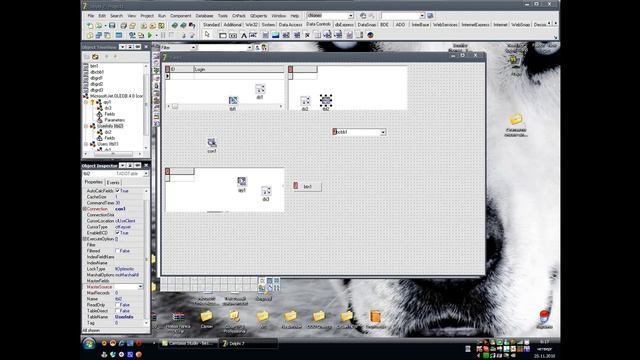Viewport: 640px width, 360px height.
Task: Open the MasterSource property dropdown
Action: coord(140,287)
